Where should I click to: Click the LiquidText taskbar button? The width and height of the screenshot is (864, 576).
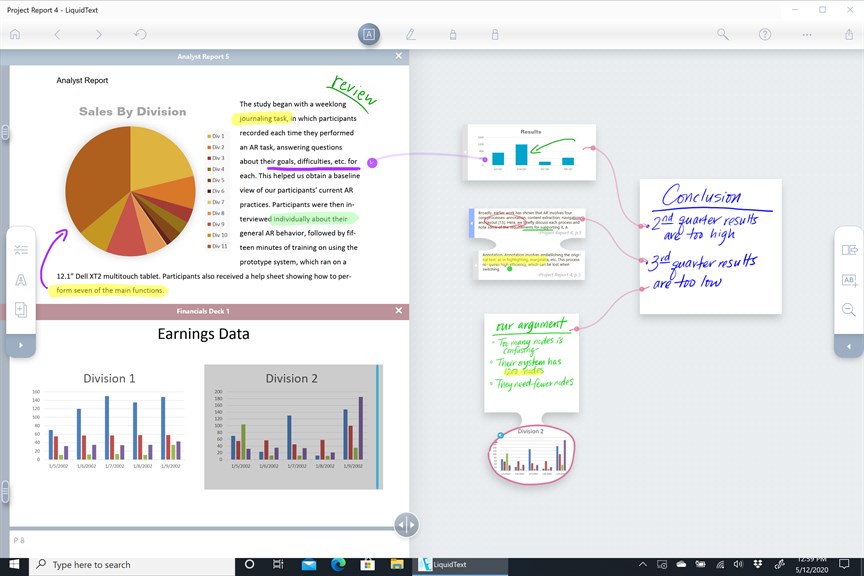[x=461, y=564]
